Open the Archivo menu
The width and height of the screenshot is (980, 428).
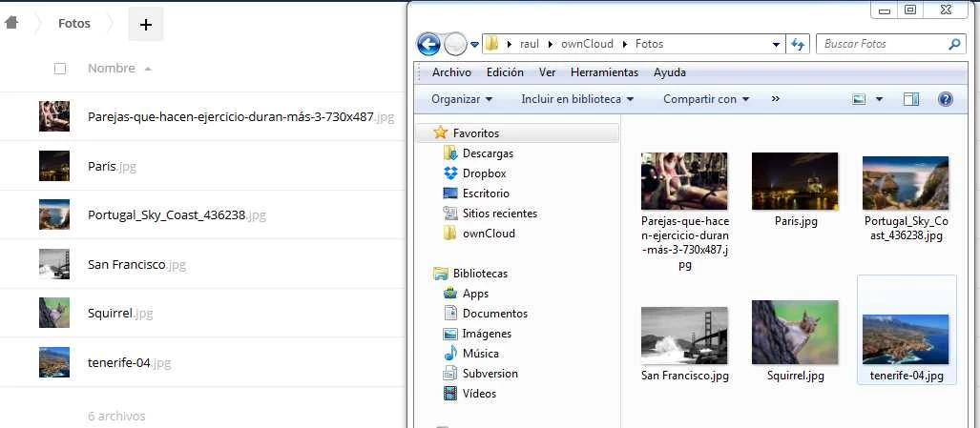point(451,72)
